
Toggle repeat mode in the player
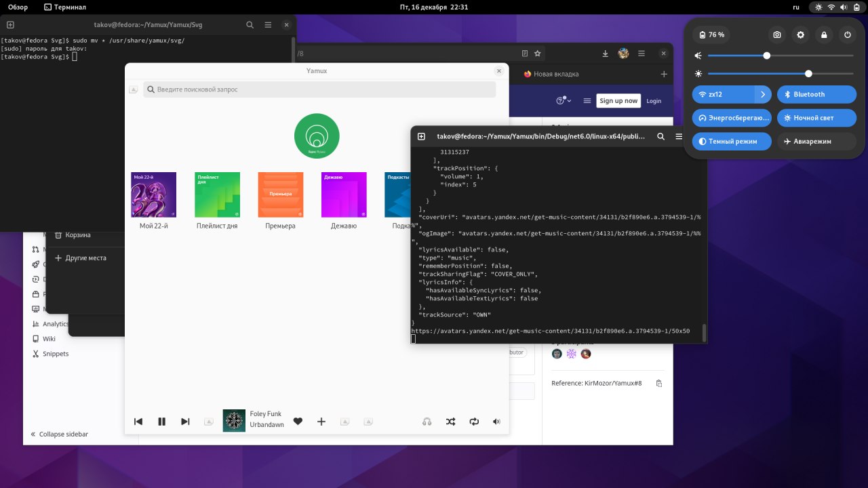click(x=474, y=422)
